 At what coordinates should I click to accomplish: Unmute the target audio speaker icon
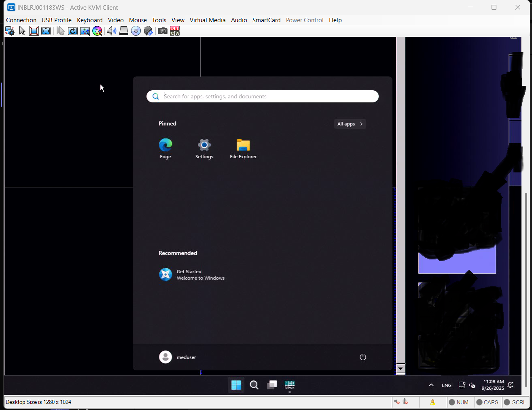pos(111,31)
